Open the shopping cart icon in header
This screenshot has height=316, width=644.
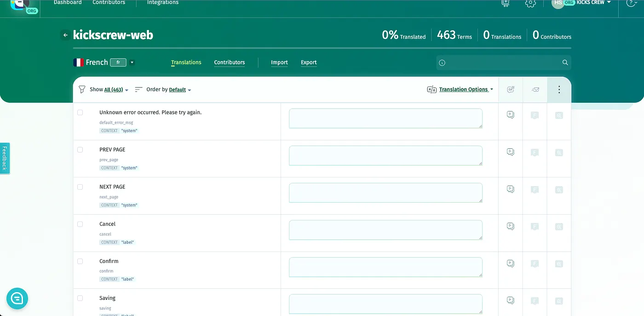pyautogui.click(x=506, y=2)
